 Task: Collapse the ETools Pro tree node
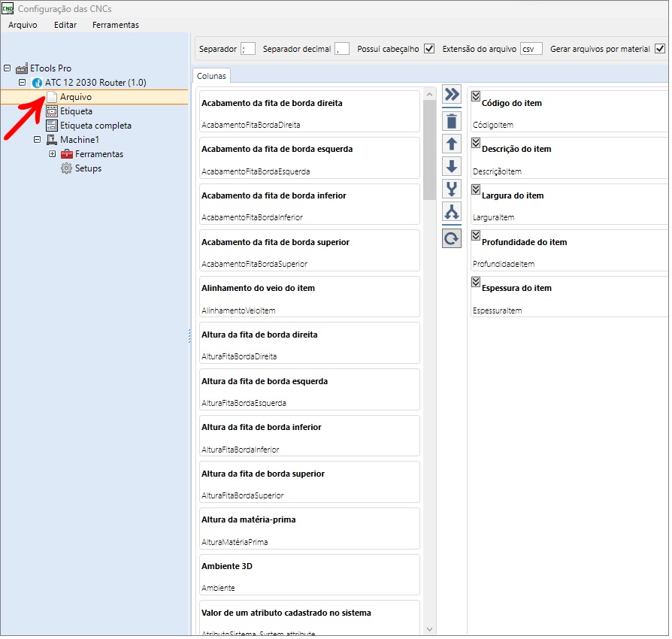click(8, 68)
